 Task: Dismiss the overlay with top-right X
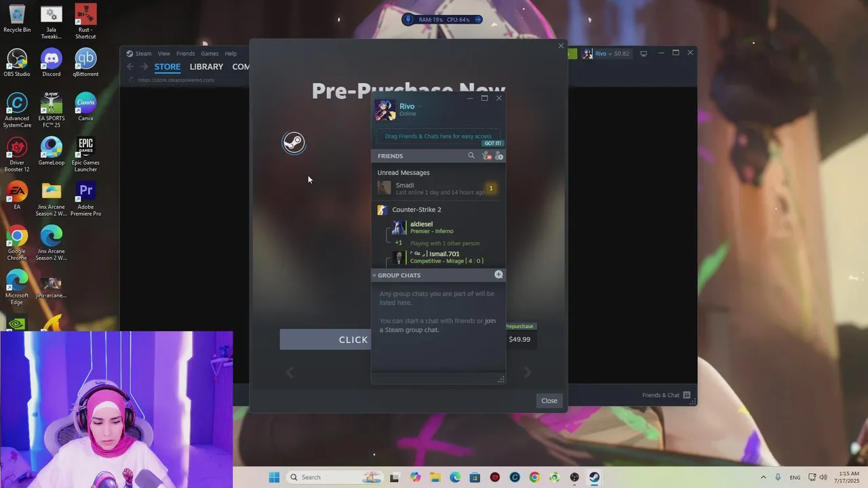pyautogui.click(x=561, y=46)
